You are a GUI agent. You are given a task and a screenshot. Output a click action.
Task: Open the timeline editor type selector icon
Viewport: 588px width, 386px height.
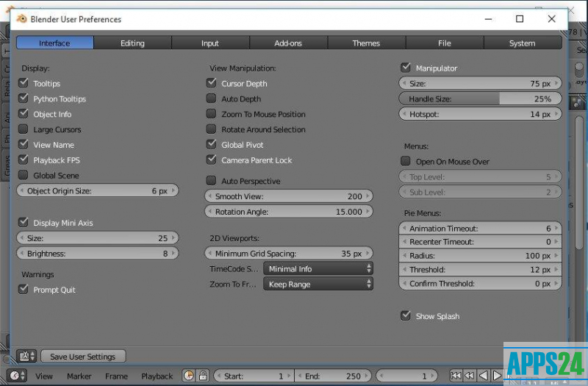point(17,376)
